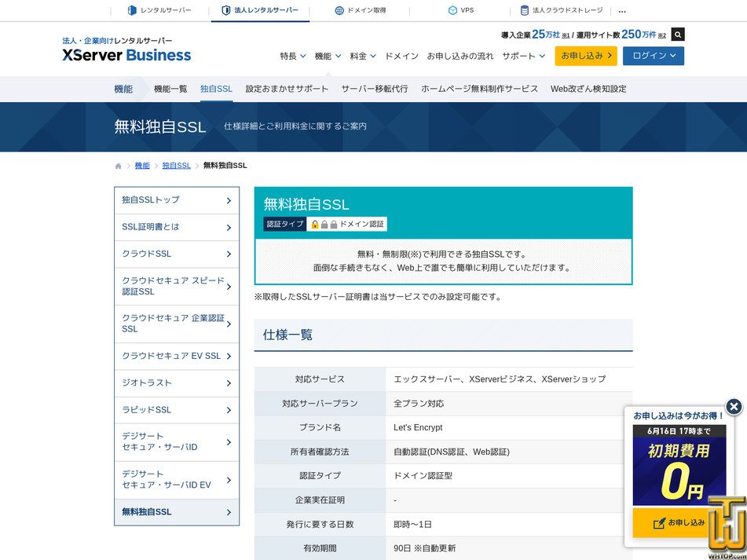
Task: Open クラウドセキュア EV SSL sidebar item
Action: tap(177, 357)
